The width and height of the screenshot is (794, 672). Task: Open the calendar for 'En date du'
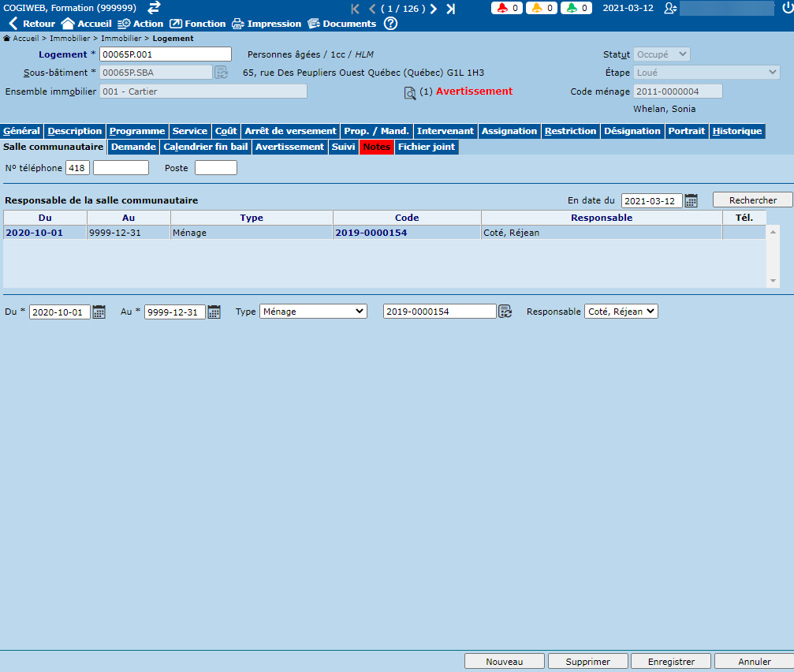(691, 200)
